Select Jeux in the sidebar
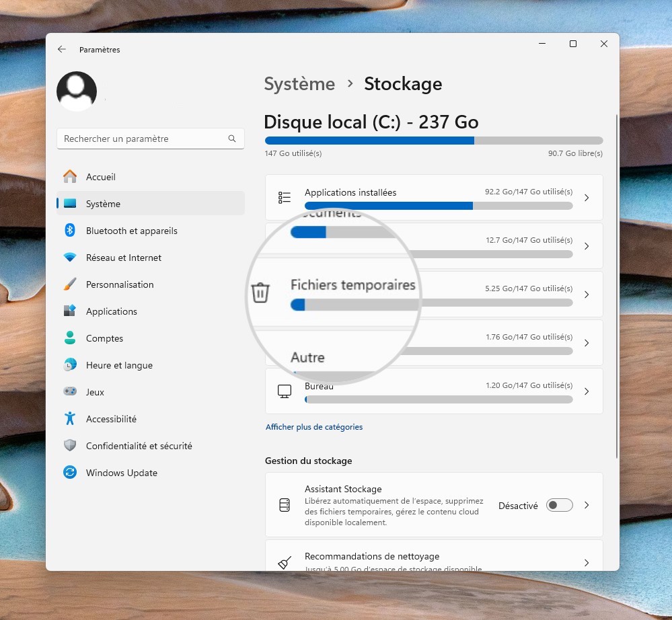Screen dimensions: 672x620 click(x=151, y=391)
